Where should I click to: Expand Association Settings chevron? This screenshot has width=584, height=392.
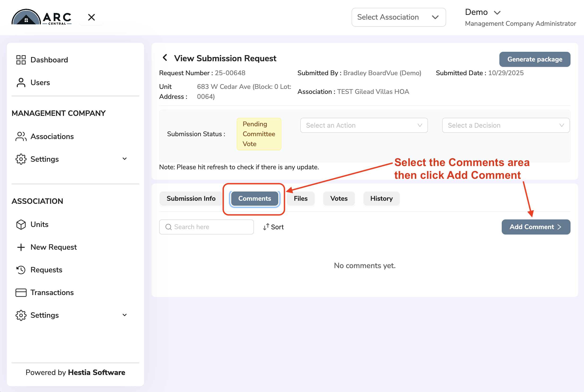[125, 315]
